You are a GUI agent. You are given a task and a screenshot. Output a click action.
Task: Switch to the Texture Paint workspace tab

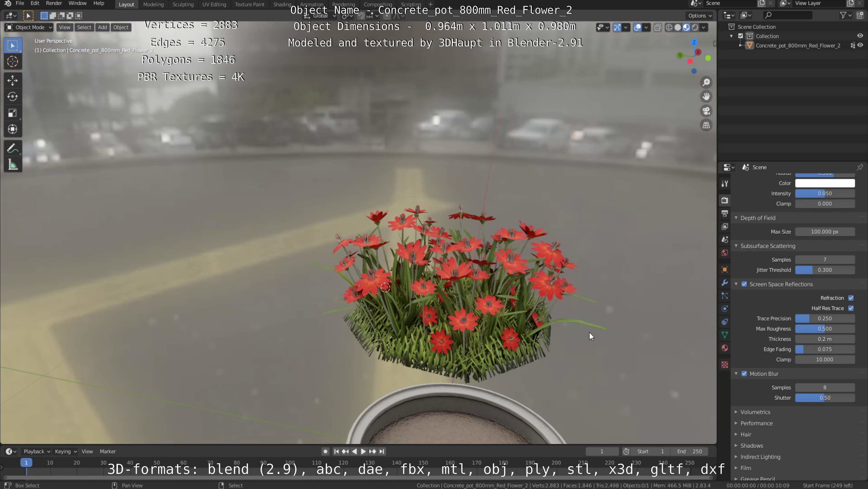(250, 4)
